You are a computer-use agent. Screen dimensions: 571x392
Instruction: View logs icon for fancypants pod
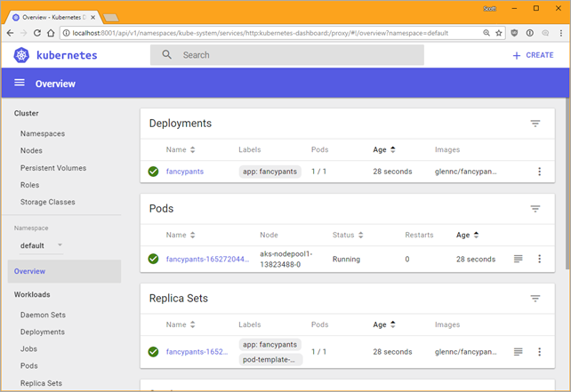[x=518, y=259]
